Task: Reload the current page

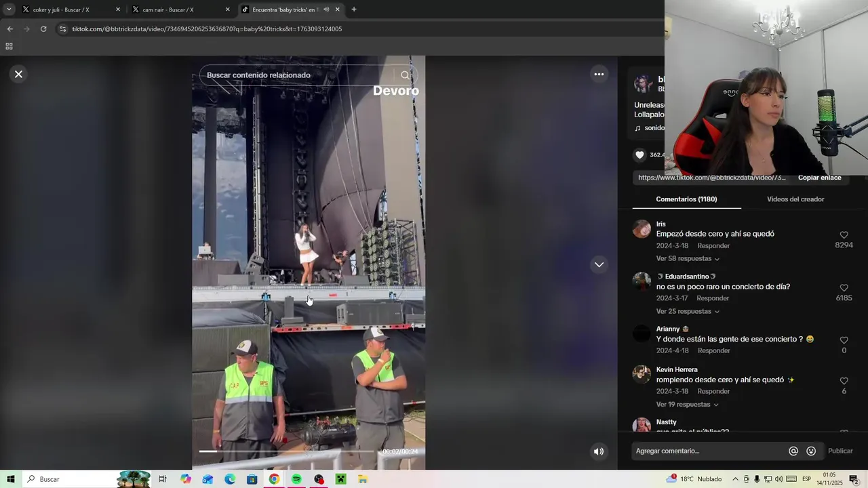Action: pyautogui.click(x=43, y=29)
